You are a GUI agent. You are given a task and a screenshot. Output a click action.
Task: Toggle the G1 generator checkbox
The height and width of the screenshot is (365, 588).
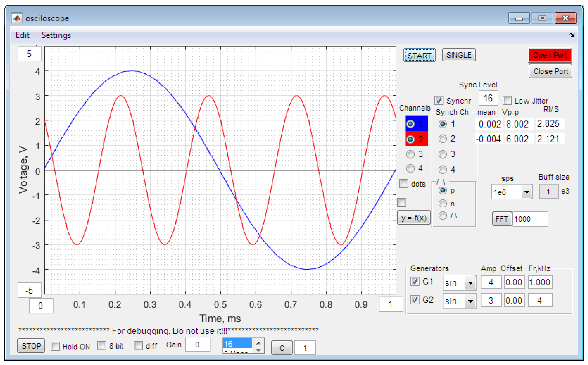tap(415, 282)
